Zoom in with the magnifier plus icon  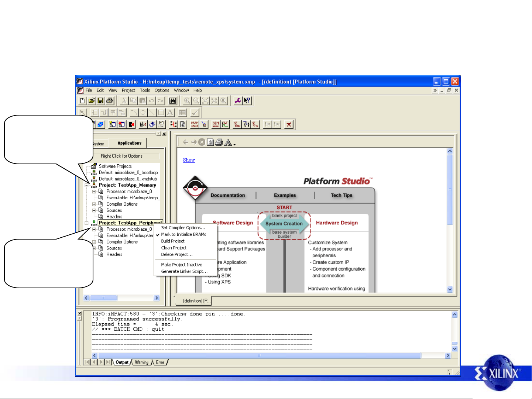[187, 100]
